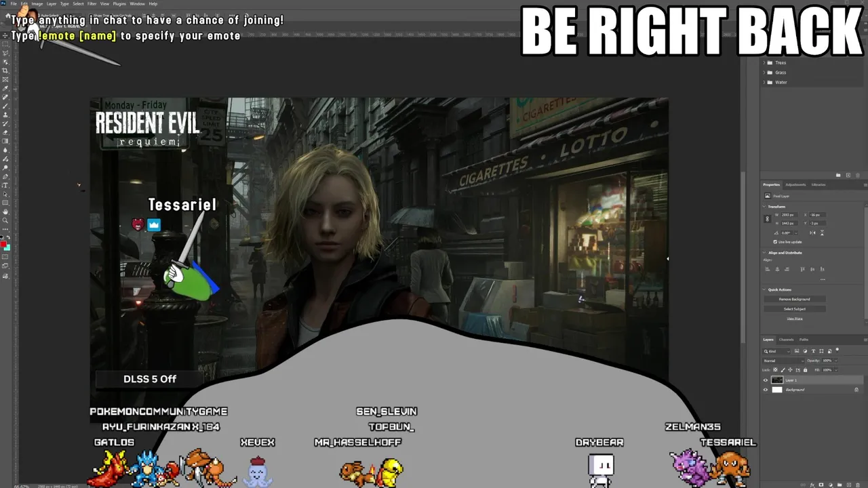Select the Crop tool
Viewport: 868px width, 488px height.
[5, 70]
